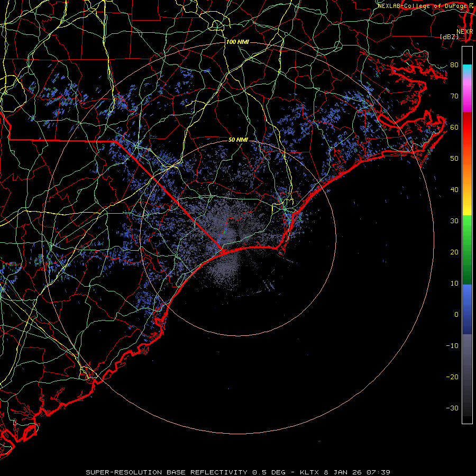This screenshot has width=476, height=476.
Task: Click the green band of the dBZ legend
Action: coord(467,250)
